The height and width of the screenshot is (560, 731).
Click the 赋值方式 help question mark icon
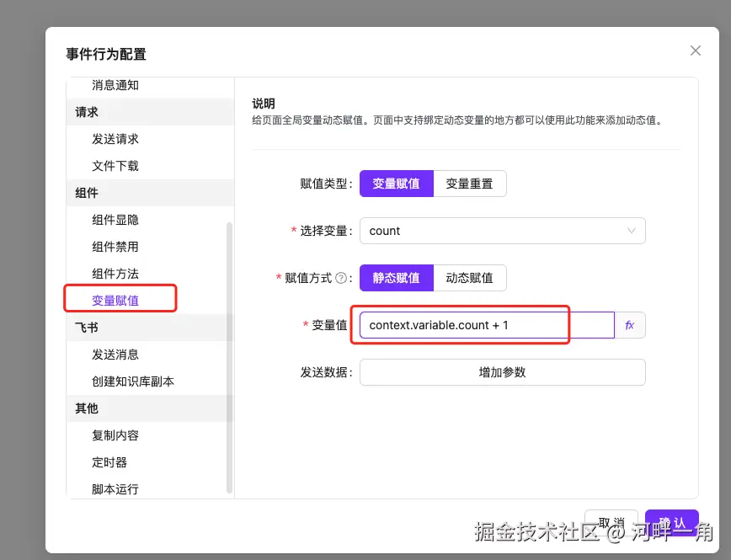(x=341, y=278)
